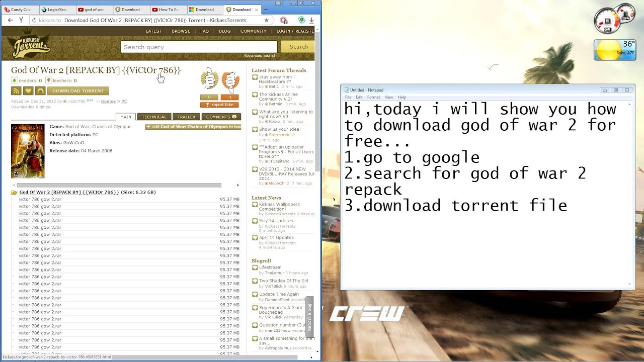Screen dimensions: 644x362
Task: Click the horizontal scrollbar right arrow
Action: (238, 185)
